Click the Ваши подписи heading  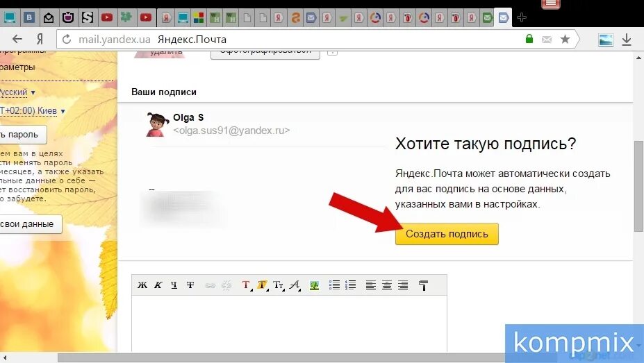(164, 92)
